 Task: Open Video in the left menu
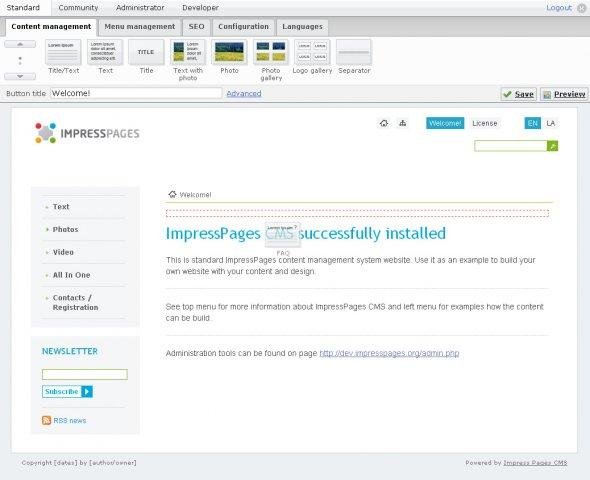63,252
